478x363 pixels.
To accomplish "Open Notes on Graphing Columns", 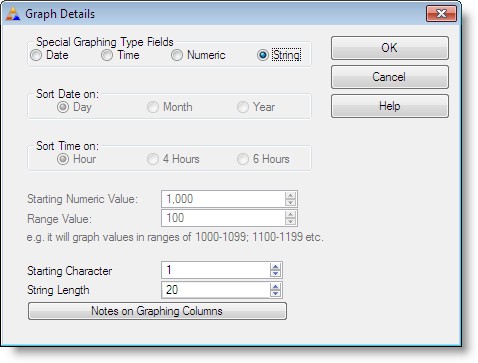I will pos(157,311).
